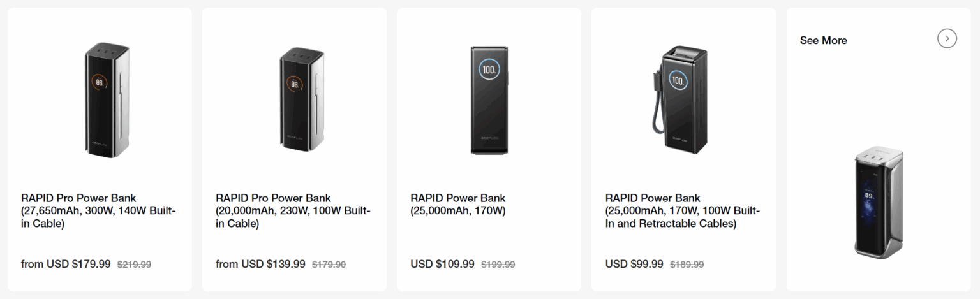Click the USD $109.99 price
980x299 pixels.
(x=442, y=264)
